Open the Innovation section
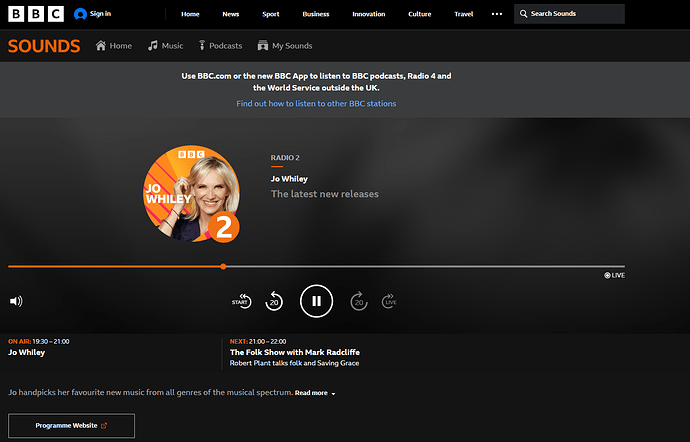The width and height of the screenshot is (690, 442). point(368,14)
